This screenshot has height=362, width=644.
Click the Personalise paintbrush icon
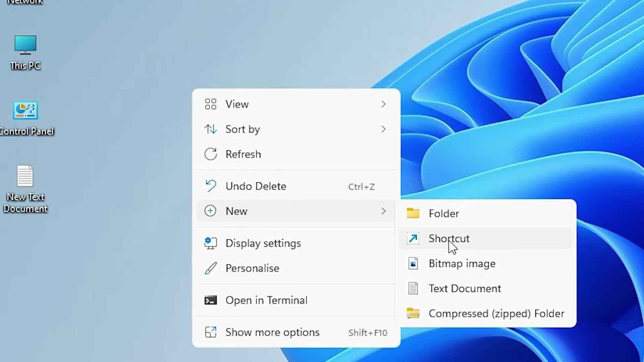pos(211,268)
